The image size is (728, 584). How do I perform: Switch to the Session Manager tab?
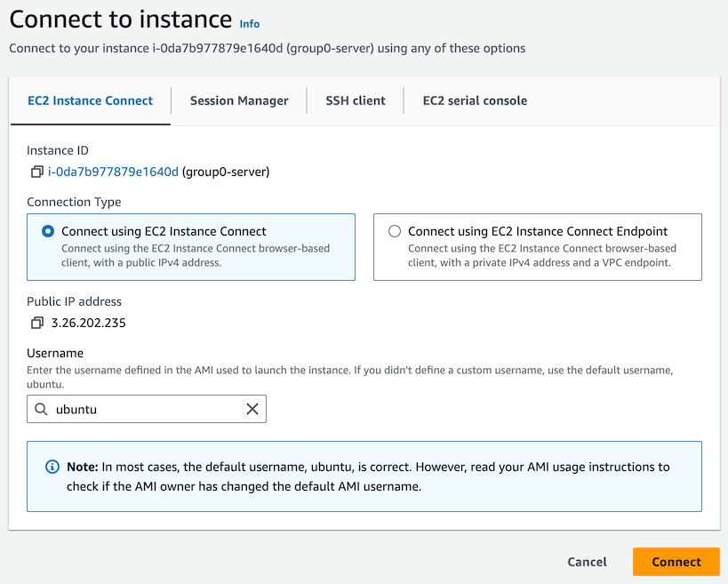click(x=239, y=100)
